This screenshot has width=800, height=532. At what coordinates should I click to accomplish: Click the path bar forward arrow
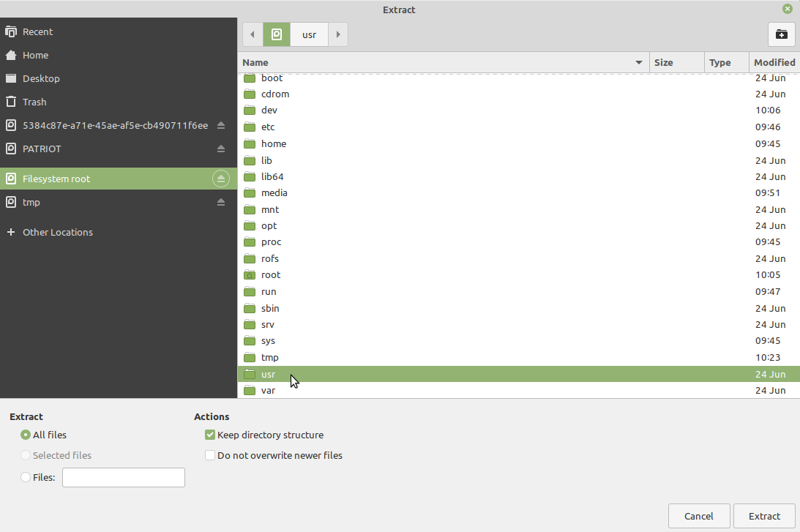(338, 34)
